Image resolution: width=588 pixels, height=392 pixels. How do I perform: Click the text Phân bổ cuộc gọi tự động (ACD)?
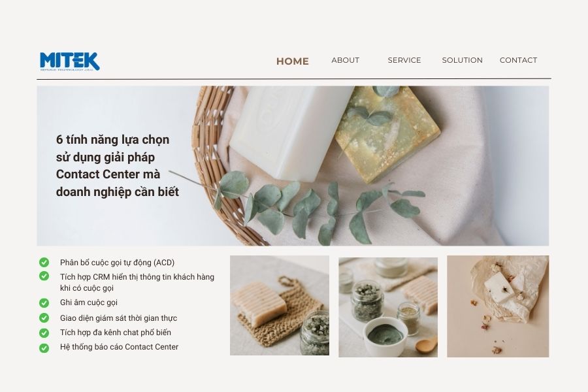117,263
